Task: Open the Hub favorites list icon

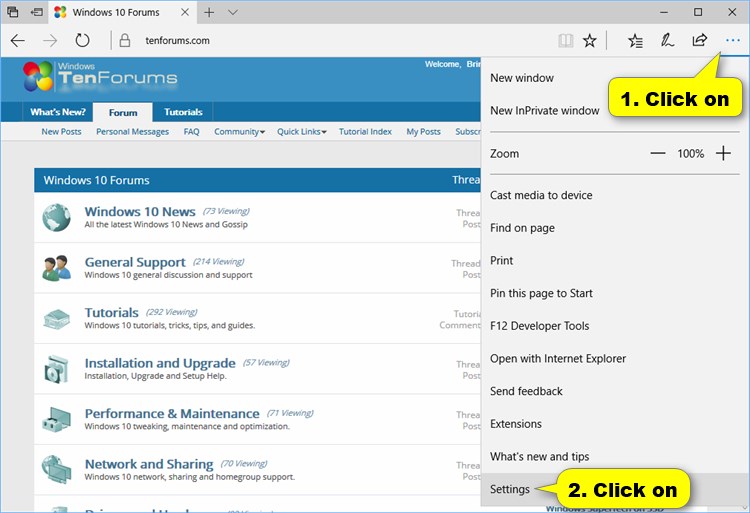Action: click(635, 41)
